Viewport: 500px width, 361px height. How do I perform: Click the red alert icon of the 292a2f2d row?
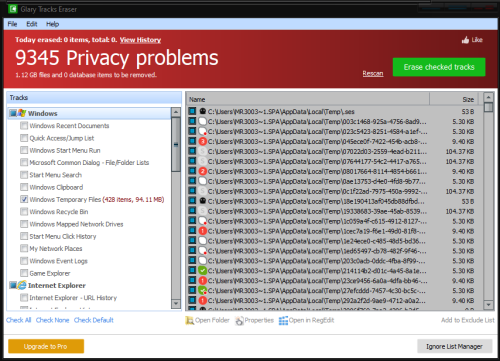click(x=202, y=301)
